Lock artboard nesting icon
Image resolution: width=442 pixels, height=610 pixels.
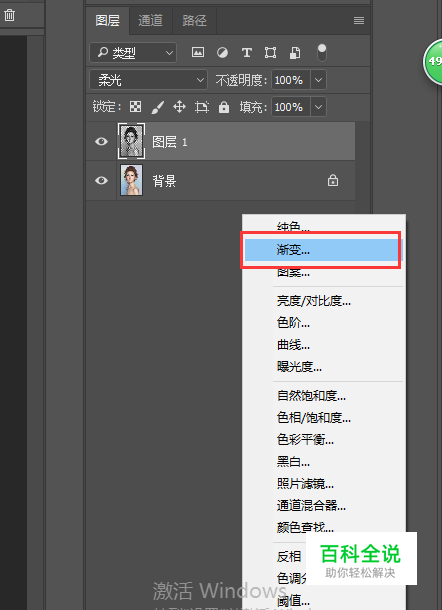point(202,107)
